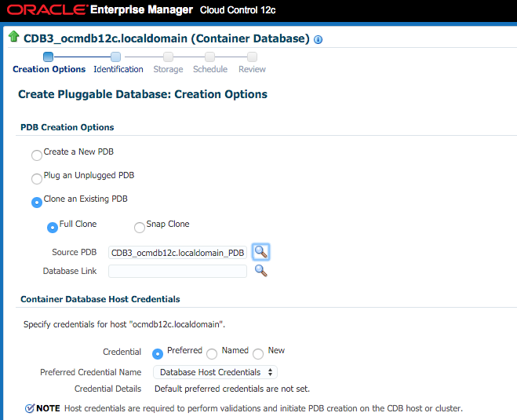The height and width of the screenshot is (420, 517).
Task: Select the New credential radio button
Action: 258,354
